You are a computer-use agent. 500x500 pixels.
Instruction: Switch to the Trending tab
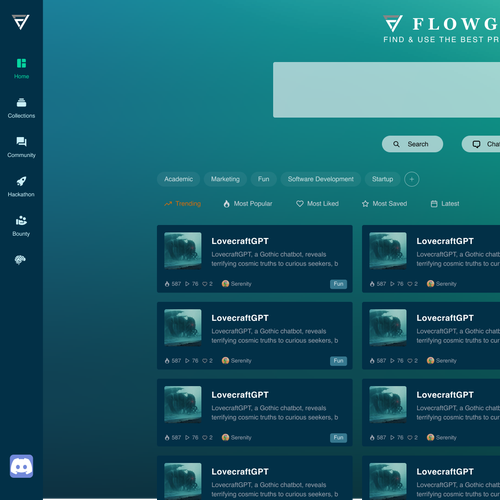click(182, 204)
